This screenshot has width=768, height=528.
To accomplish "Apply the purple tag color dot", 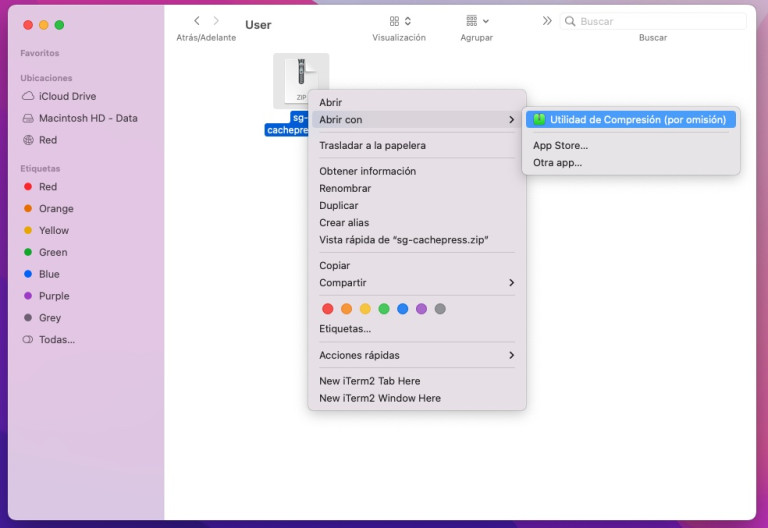I will pos(421,309).
